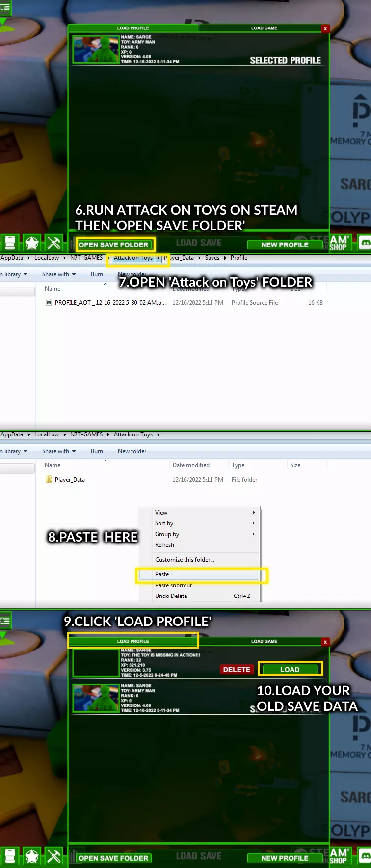Click the star badge icon in the step 9 game screen

pos(32,856)
